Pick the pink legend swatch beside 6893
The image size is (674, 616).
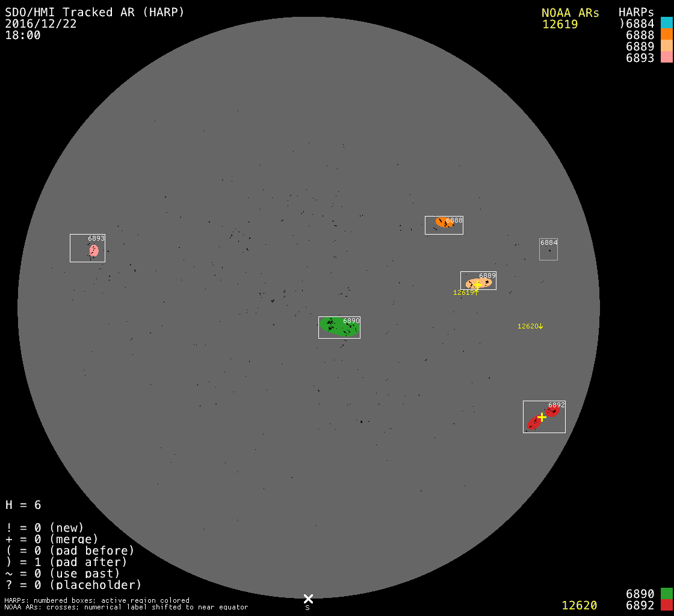pos(666,58)
